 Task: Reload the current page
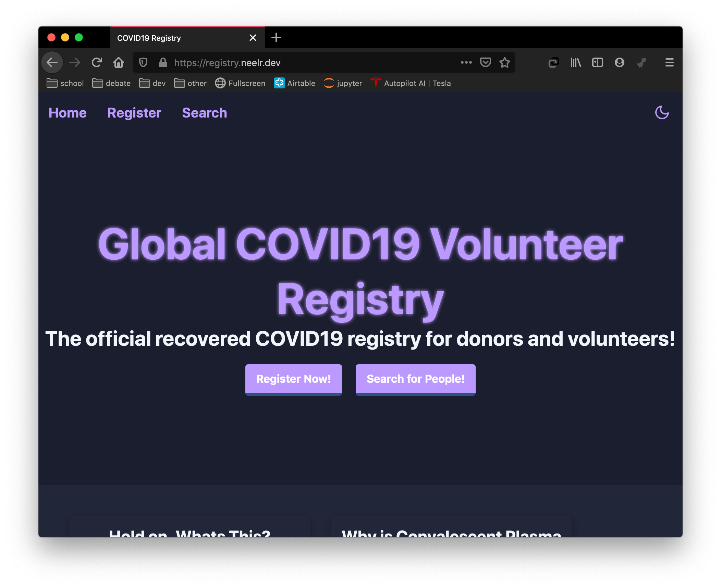pyautogui.click(x=97, y=63)
